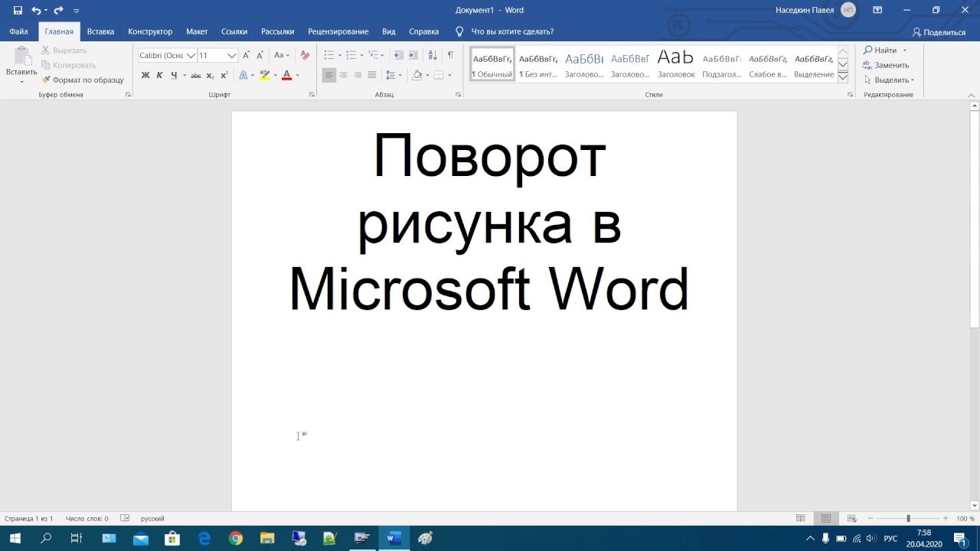Open the font name dropdown (Calibri)
This screenshot has height=551, width=980.
click(191, 55)
